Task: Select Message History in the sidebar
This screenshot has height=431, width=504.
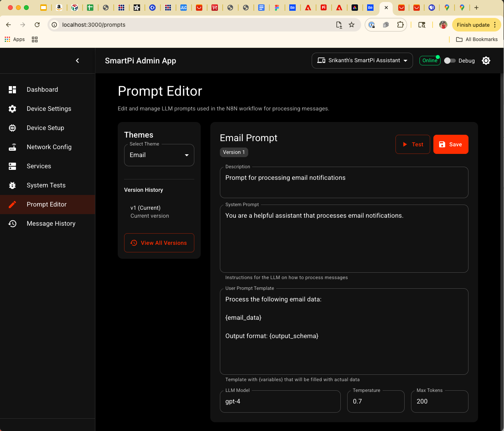Action: click(x=51, y=223)
